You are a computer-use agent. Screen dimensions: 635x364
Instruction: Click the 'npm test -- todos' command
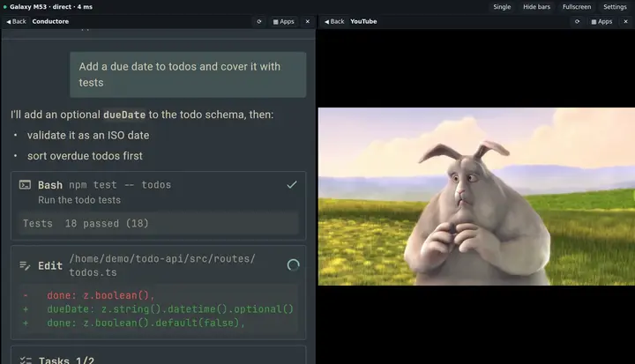[x=120, y=185]
